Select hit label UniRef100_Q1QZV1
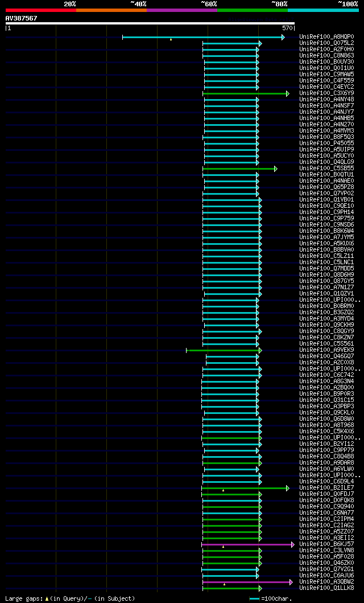 tap(327, 293)
